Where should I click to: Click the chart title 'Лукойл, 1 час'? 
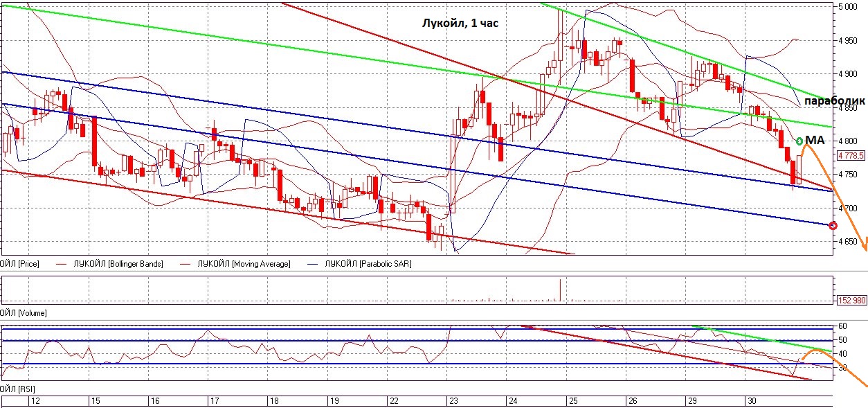(460, 23)
